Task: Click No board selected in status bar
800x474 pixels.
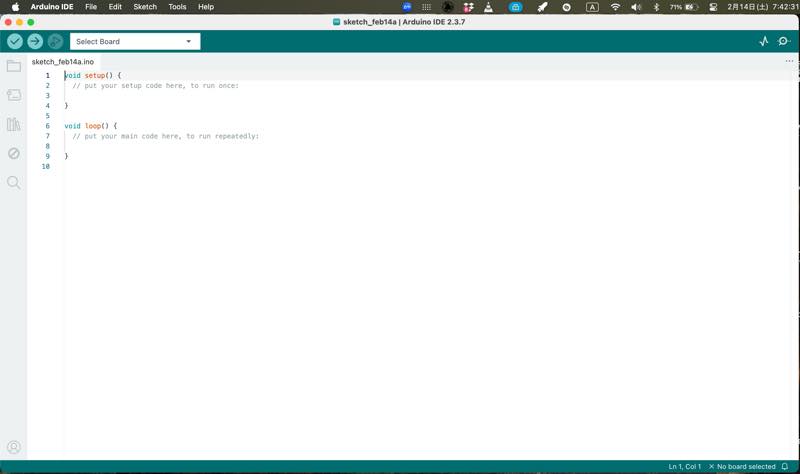Action: pos(742,466)
